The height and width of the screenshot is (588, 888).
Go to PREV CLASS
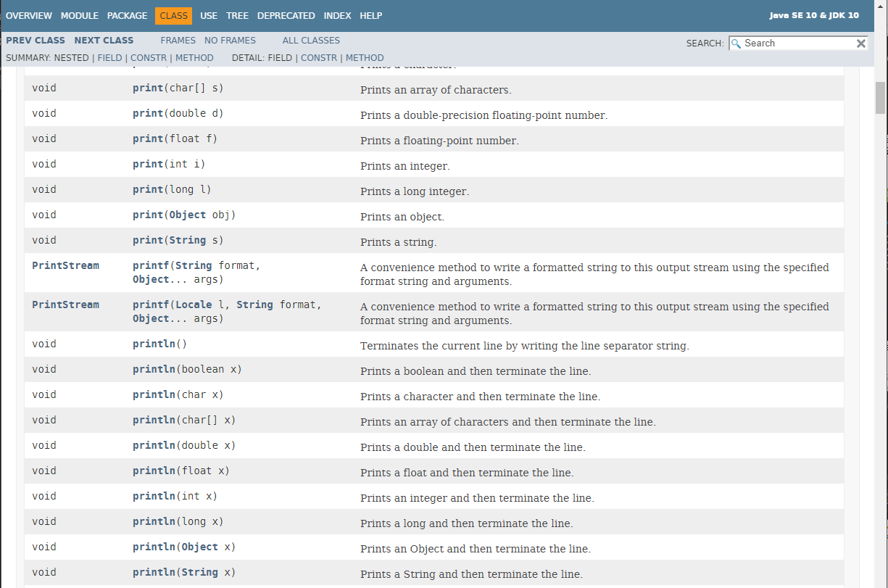point(36,41)
